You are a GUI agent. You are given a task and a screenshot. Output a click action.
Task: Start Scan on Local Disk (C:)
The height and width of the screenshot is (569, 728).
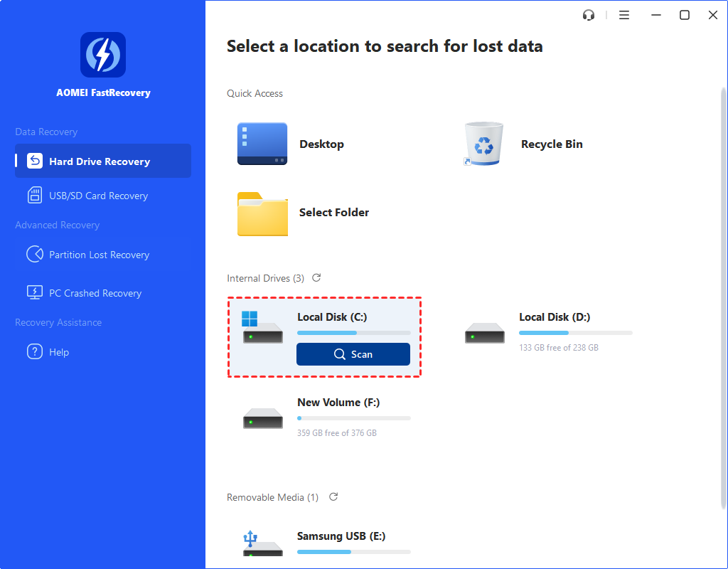pyautogui.click(x=353, y=354)
